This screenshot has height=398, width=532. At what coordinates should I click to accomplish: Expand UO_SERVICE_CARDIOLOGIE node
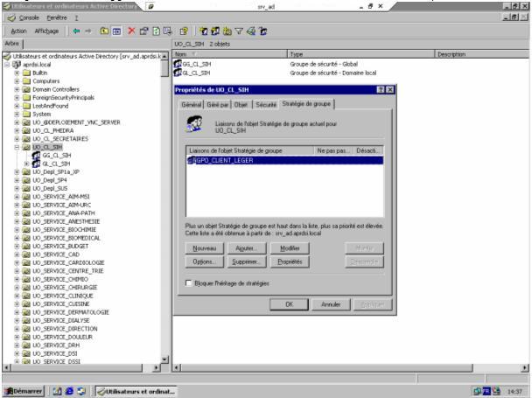[x=17, y=262]
